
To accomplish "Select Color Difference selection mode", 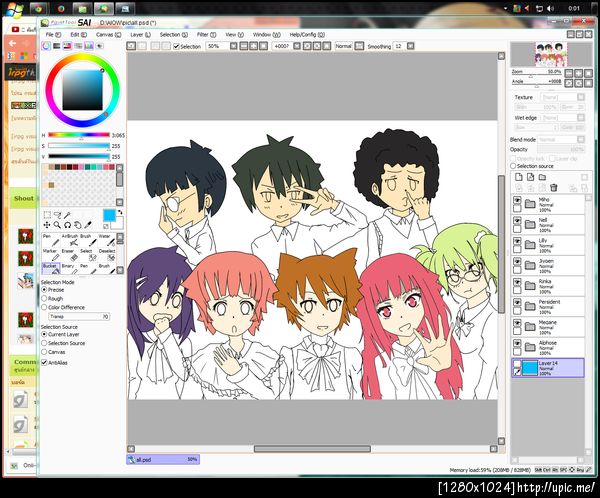I will pos(44,307).
